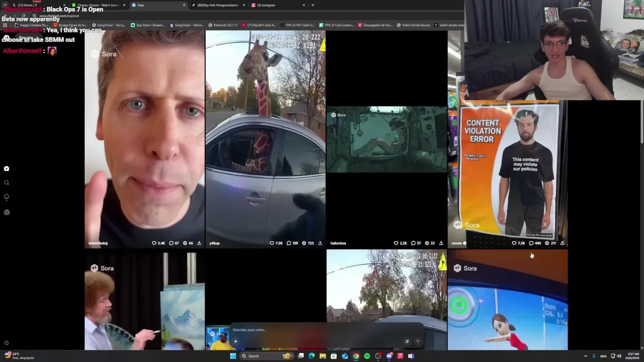The height and width of the screenshot is (362, 644).
Task: Open File Explorer from the taskbar
Action: pyautogui.click(x=323, y=356)
